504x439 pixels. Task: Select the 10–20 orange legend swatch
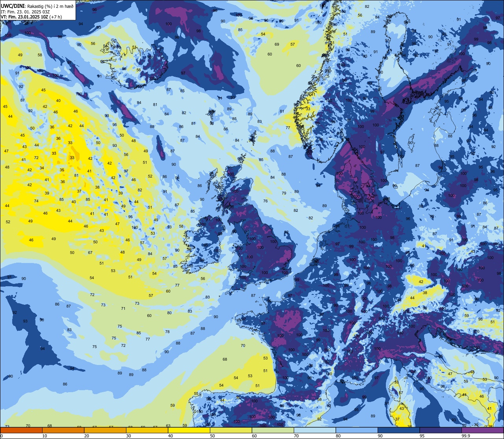pyautogui.click(x=63, y=430)
